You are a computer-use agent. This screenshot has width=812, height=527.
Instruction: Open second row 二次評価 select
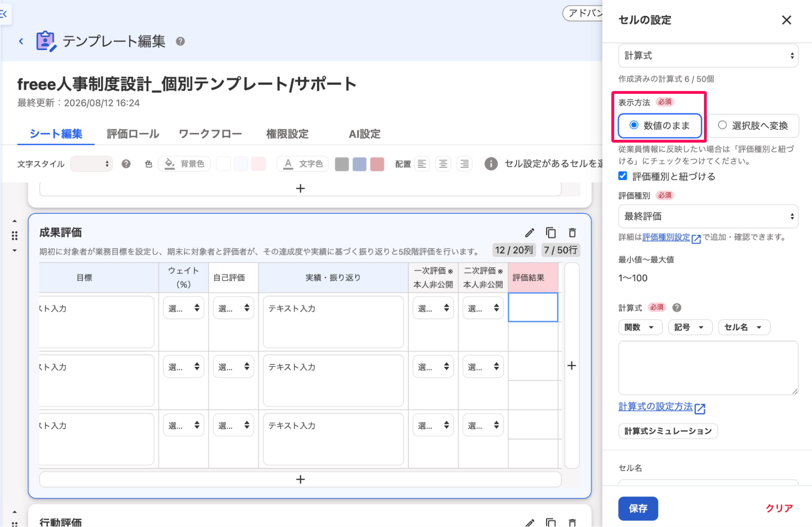tap(483, 367)
